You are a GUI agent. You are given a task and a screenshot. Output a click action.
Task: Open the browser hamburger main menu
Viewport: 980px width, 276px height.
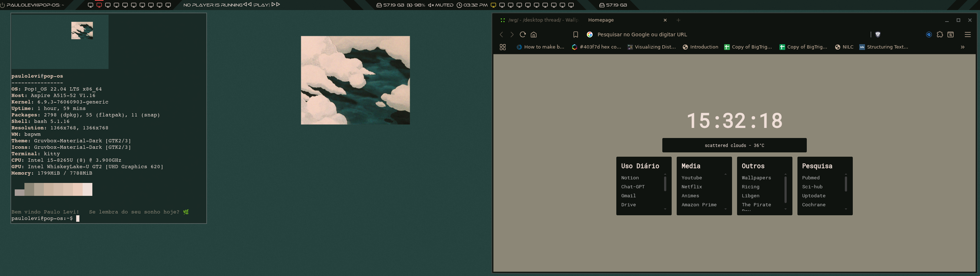point(968,34)
